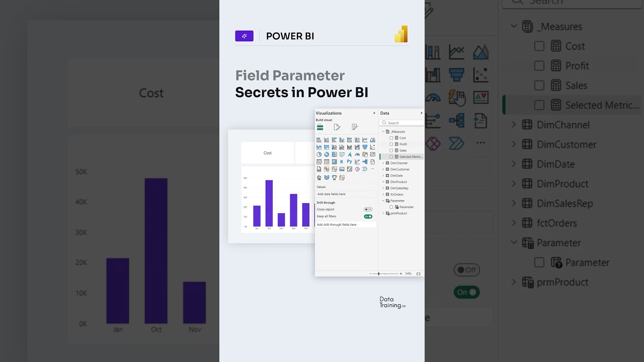Viewport: 644px width, 362px height.
Task: Collapse the small Visualizations pane with its arrows
Action: point(374,113)
